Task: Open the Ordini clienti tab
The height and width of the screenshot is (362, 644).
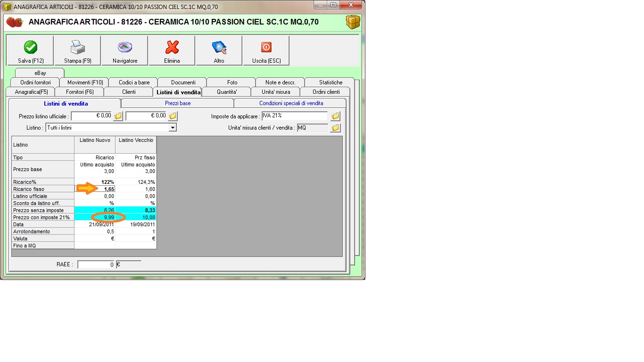Action: pos(326,92)
